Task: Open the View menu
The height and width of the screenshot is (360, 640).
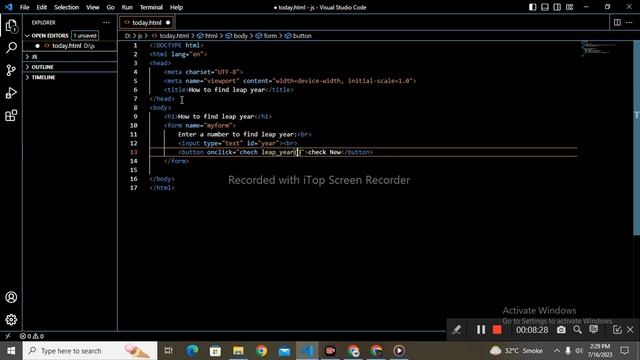Action: 93,7
